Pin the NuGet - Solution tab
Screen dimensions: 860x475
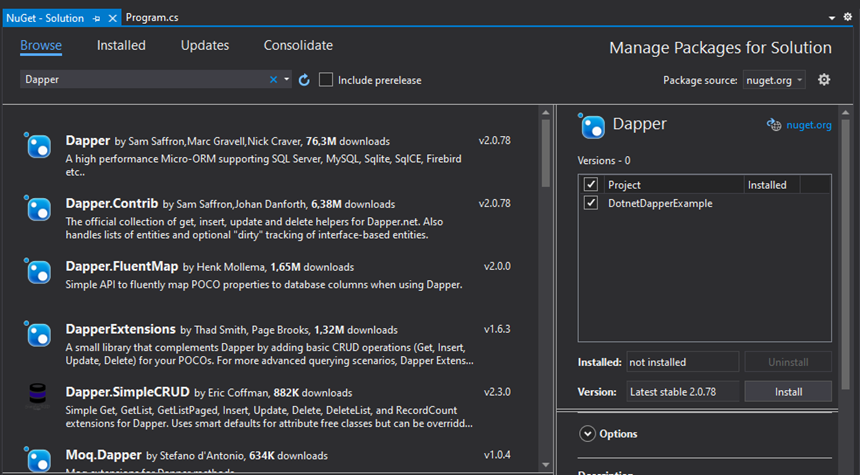point(97,18)
